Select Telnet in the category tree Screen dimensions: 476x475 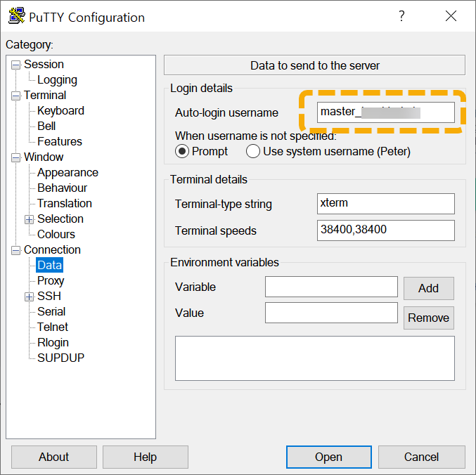tap(53, 327)
